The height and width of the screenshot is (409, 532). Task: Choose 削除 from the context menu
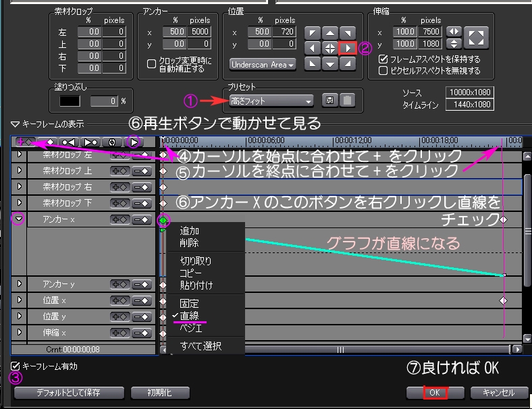[190, 243]
